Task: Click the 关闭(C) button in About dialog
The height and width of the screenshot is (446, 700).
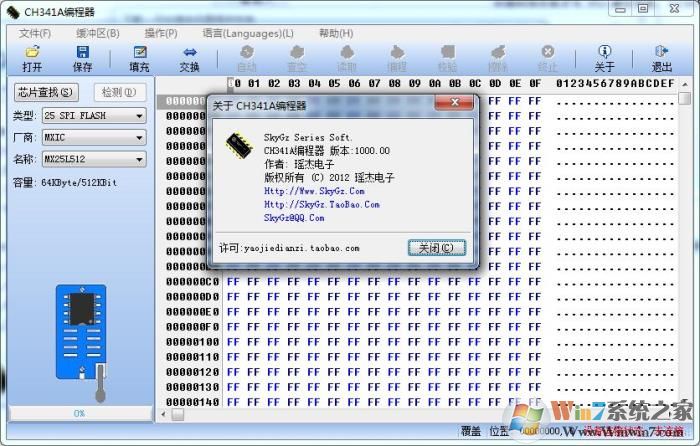Action: [437, 248]
